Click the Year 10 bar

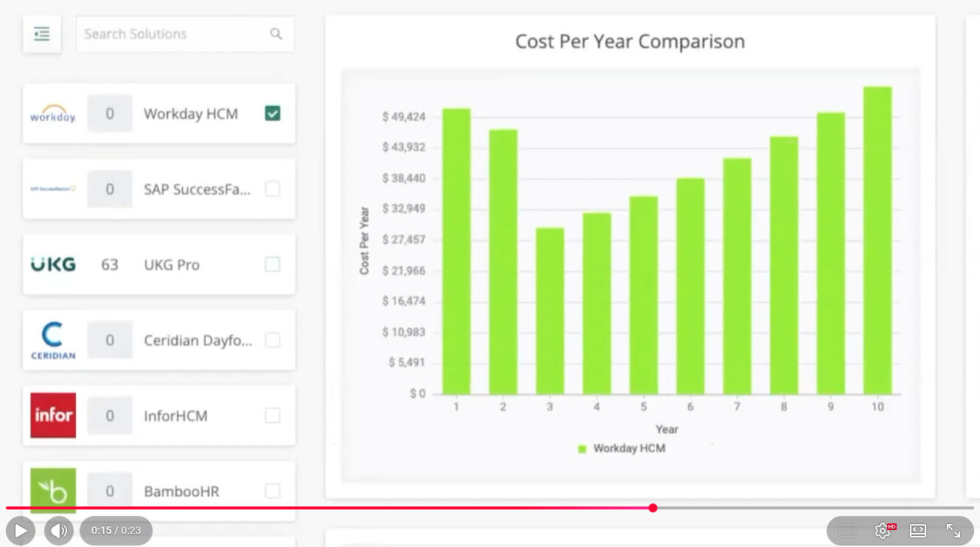tap(878, 240)
